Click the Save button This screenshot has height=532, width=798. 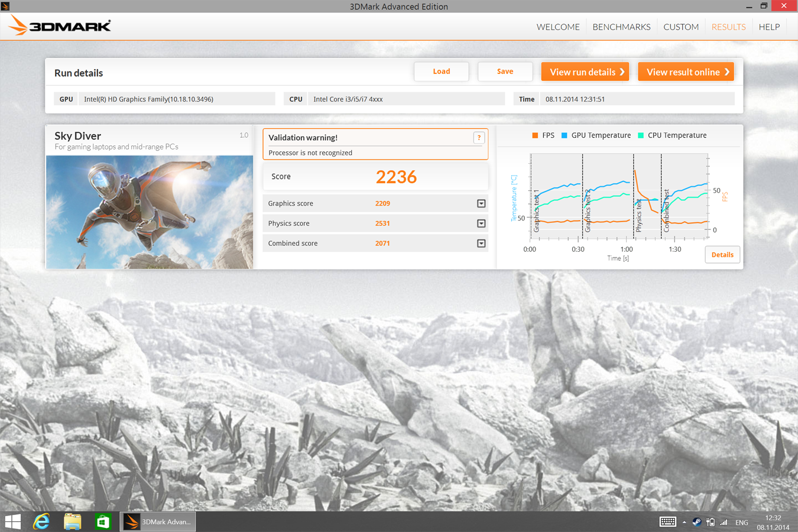(505, 72)
